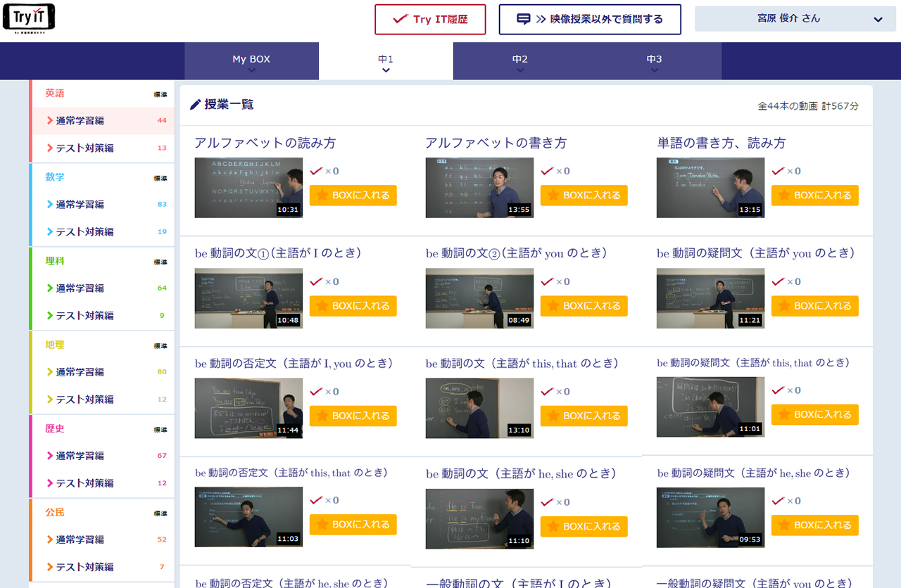The height and width of the screenshot is (588, 901).
Task: Click the 標準 label beside 理科
Action: tap(160, 262)
